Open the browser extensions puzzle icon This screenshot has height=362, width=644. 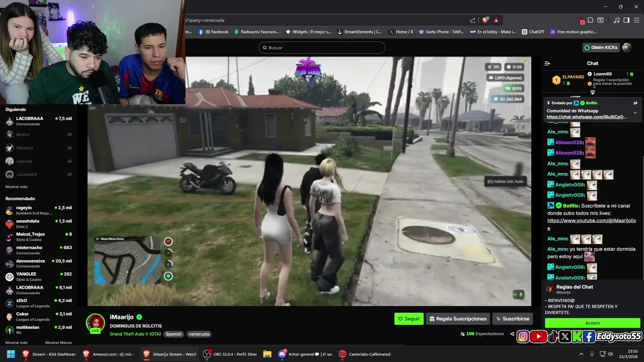coord(591,20)
